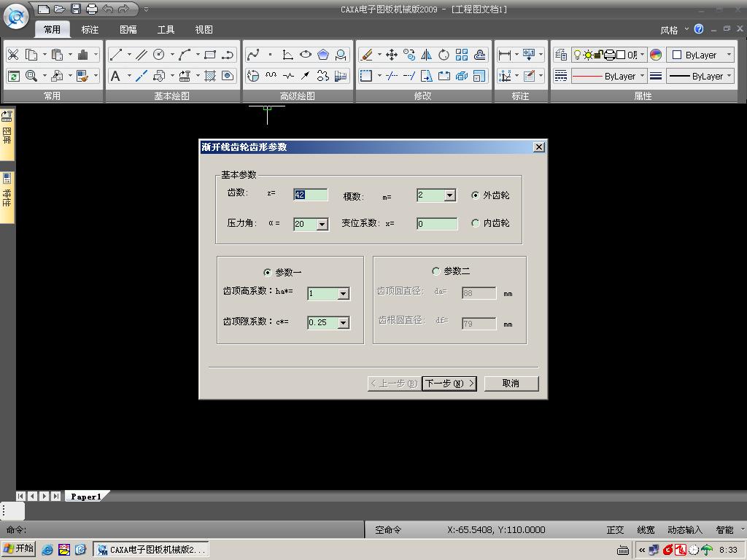The image size is (747, 560).
Task: Open the layer manager icon in 属性
Action: [x=561, y=55]
